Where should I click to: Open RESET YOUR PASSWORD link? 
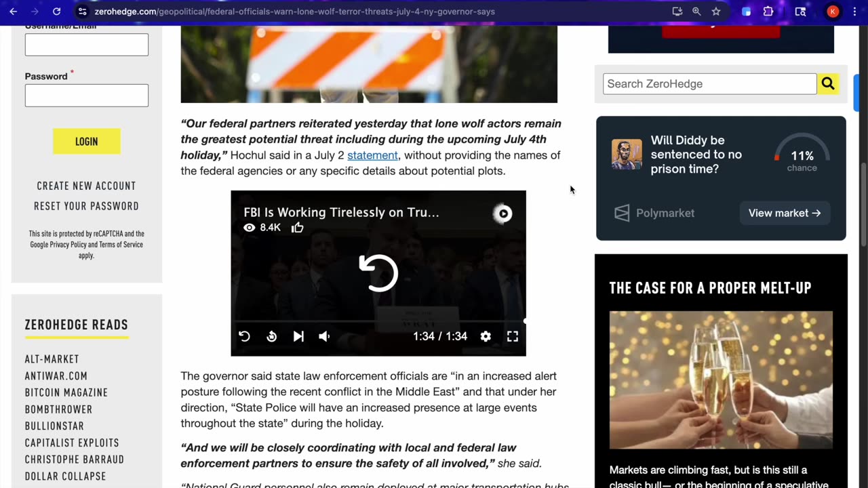(x=86, y=206)
